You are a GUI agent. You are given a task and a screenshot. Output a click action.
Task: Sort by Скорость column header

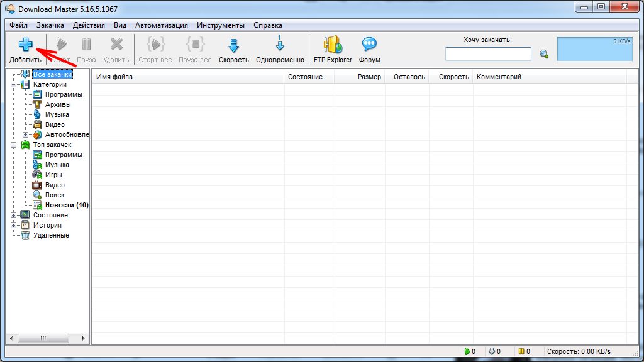(x=451, y=77)
